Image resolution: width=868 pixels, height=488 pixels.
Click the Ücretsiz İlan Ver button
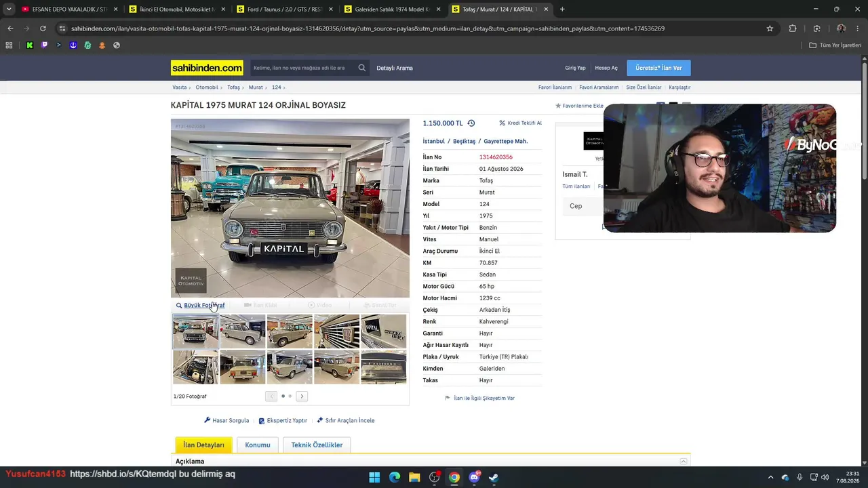tap(658, 68)
